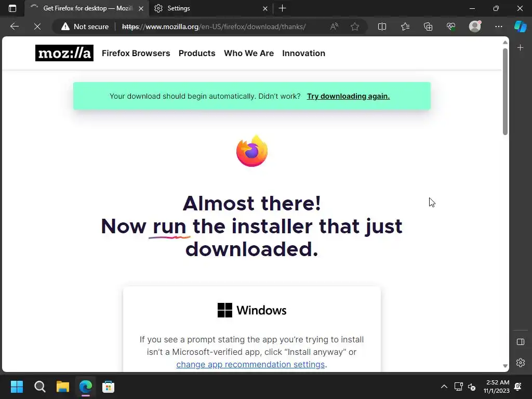
Task: Click the scrollbar up arrow
Action: click(505, 43)
